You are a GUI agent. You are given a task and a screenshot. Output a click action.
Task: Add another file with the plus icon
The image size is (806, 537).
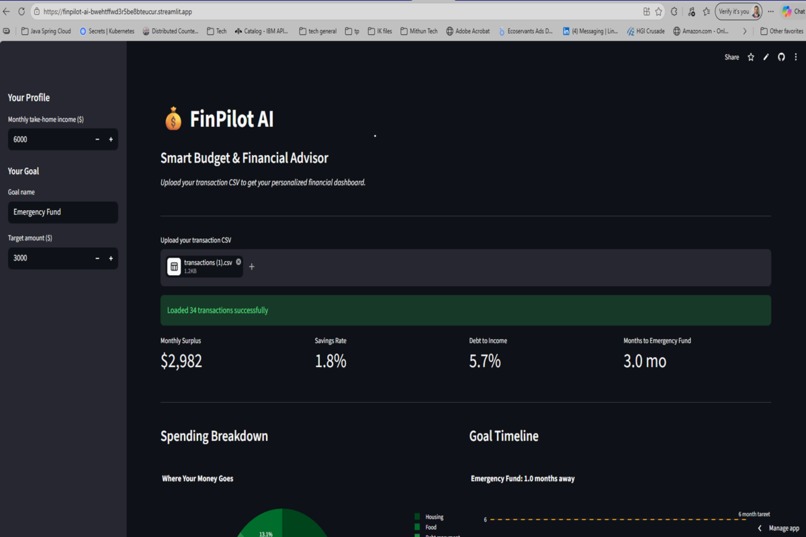(251, 266)
